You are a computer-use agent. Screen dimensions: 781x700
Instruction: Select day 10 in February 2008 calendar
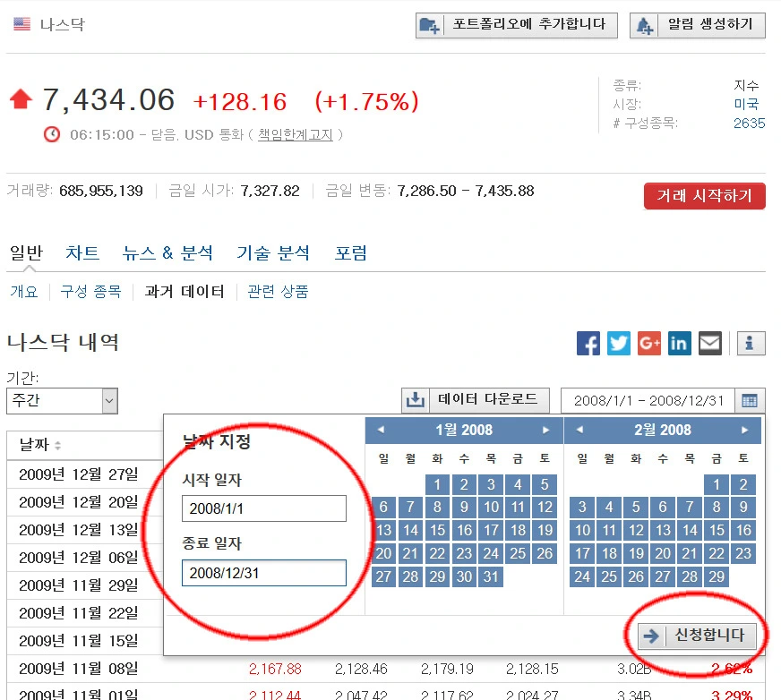582,530
